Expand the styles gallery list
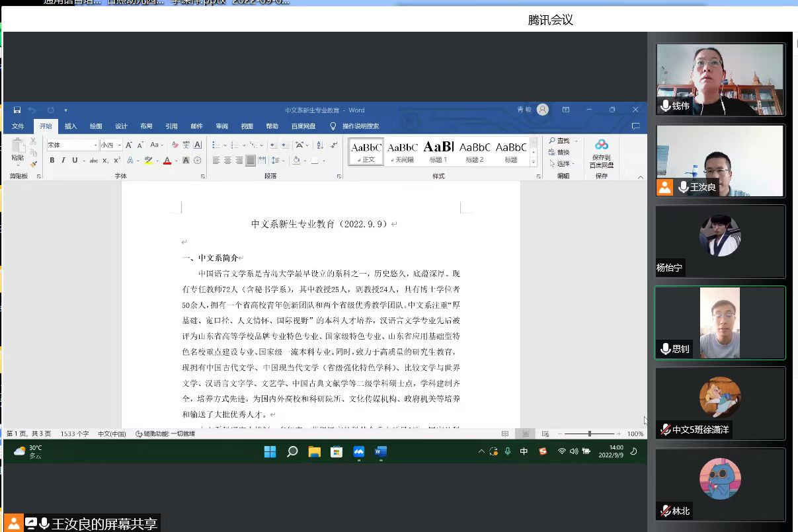 (534, 162)
